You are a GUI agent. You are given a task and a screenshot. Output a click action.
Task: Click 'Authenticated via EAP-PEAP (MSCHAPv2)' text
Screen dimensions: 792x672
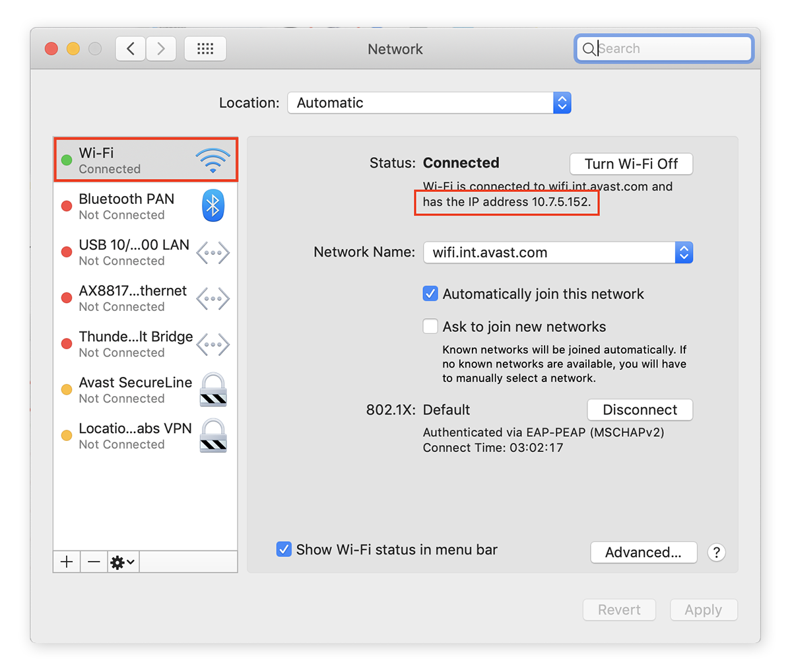tap(543, 432)
